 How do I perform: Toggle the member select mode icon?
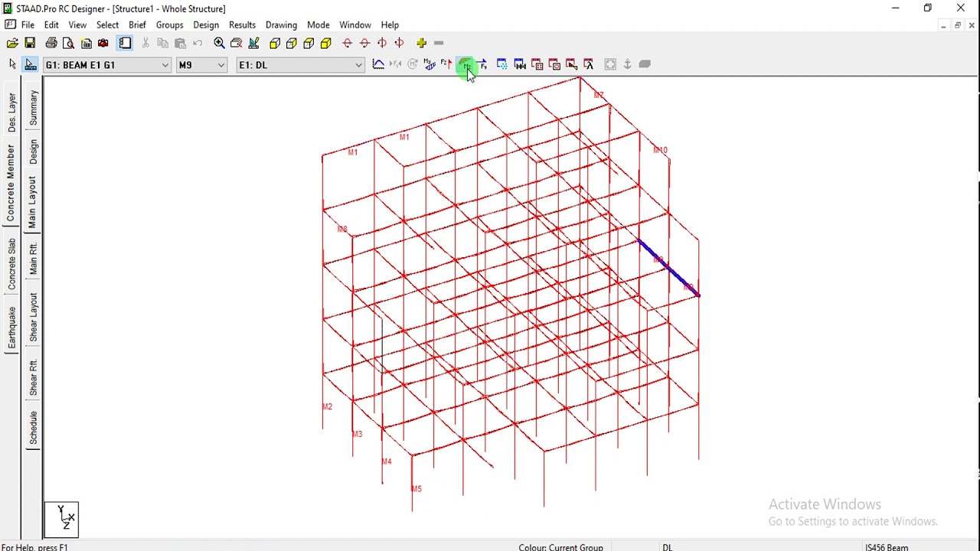coord(31,65)
